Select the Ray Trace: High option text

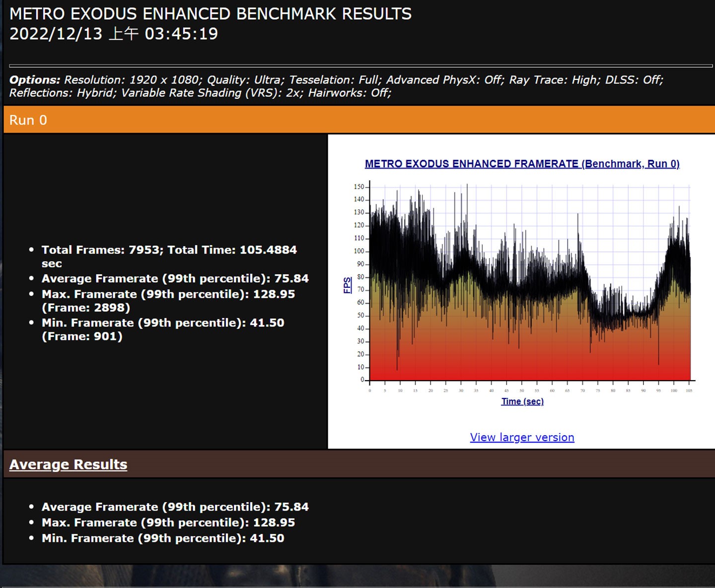pyautogui.click(x=555, y=80)
